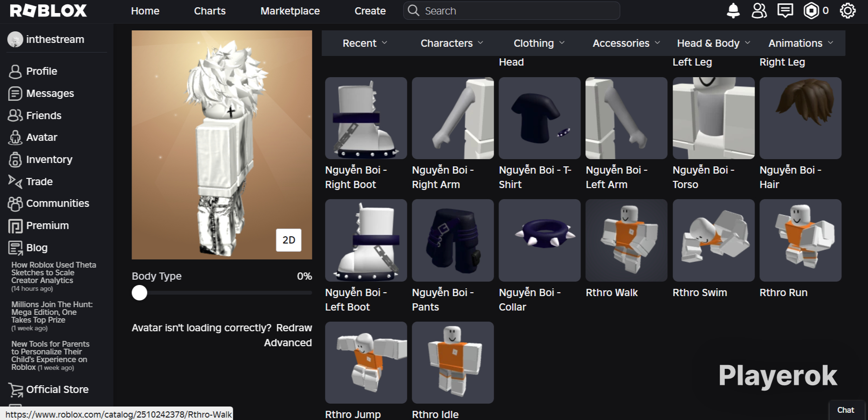Expand the Head & Body dropdown
Viewport: 868px width, 420px height.
[x=714, y=43]
